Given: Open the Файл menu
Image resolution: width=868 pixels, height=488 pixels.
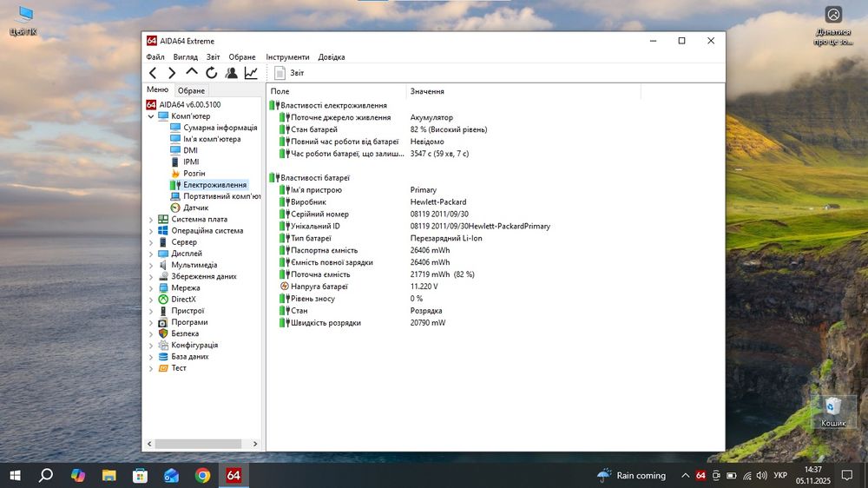Looking at the screenshot, I should coord(155,57).
